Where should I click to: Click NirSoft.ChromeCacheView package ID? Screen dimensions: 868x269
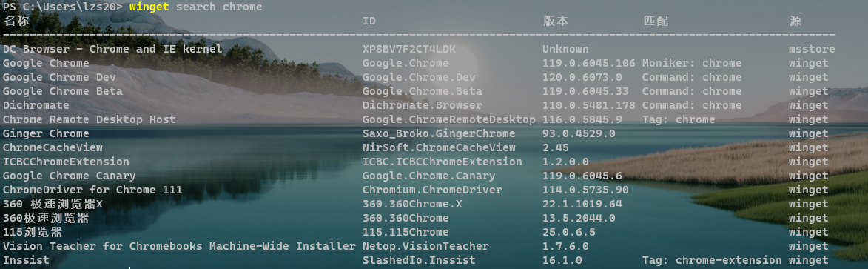[x=438, y=147]
